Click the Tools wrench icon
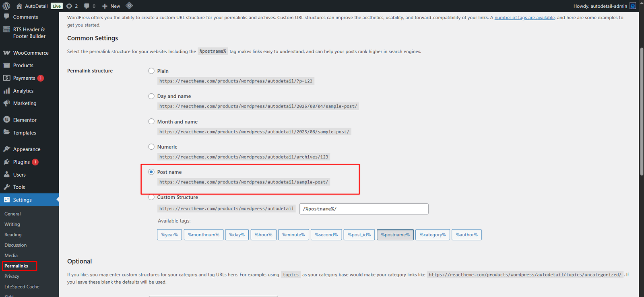Viewport: 644px width, 297px height. point(6,187)
